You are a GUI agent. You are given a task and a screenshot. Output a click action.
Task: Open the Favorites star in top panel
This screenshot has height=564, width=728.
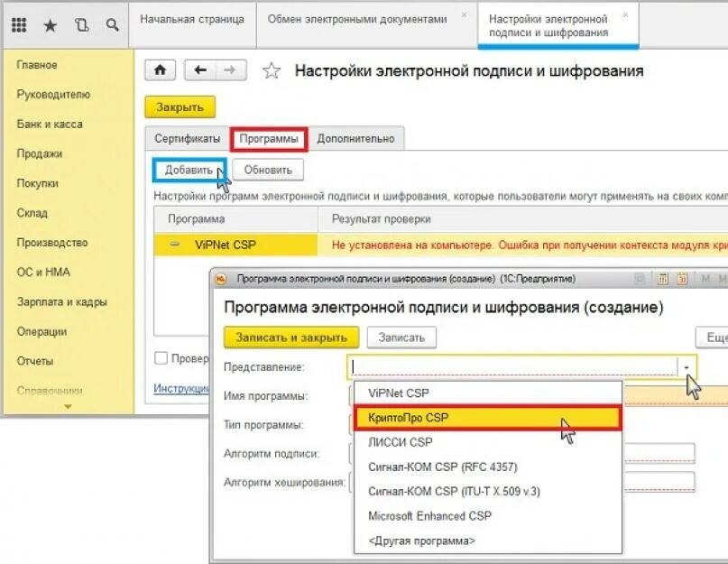point(51,25)
